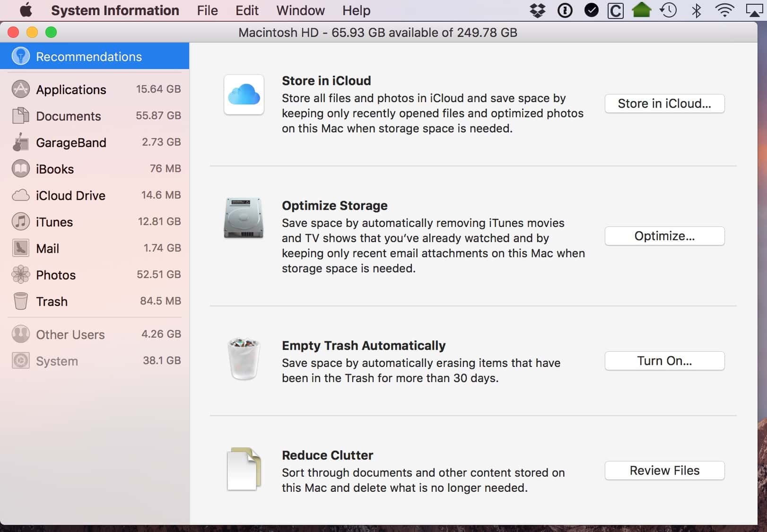Click the 15.64 GB Applications size
This screenshot has width=767, height=532.
click(x=158, y=89)
